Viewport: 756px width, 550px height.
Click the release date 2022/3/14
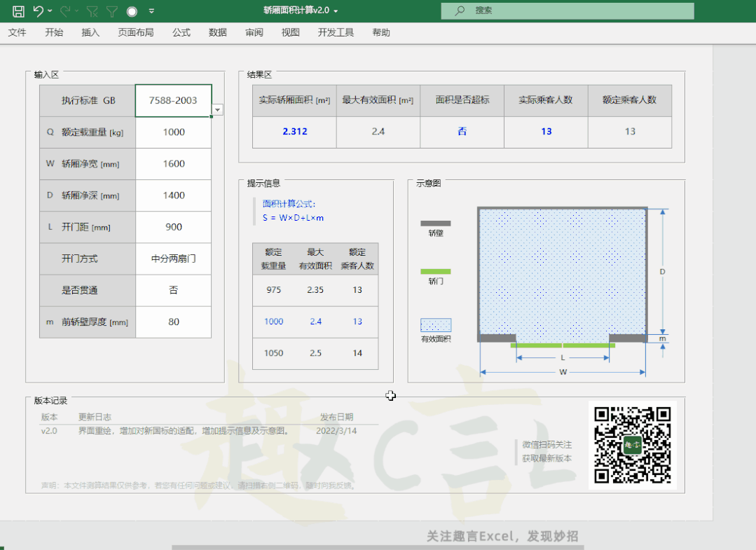tap(336, 431)
